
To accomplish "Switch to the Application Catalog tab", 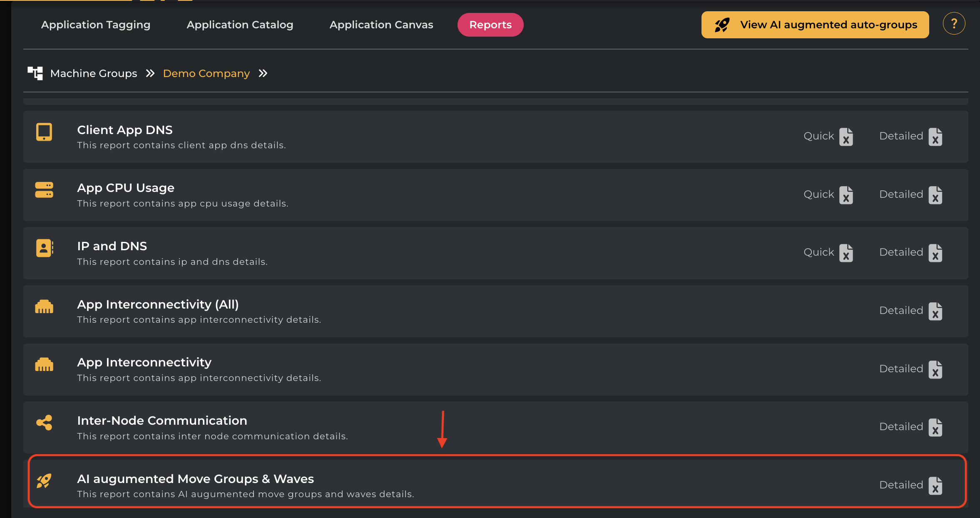I will (x=240, y=25).
